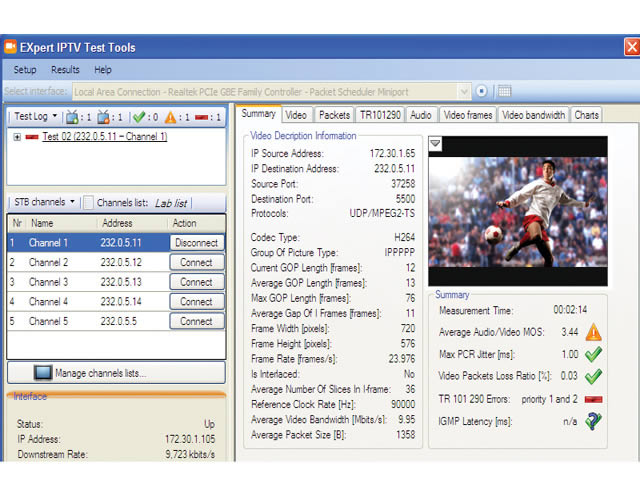Open the video preview dropdown arrow

click(435, 145)
